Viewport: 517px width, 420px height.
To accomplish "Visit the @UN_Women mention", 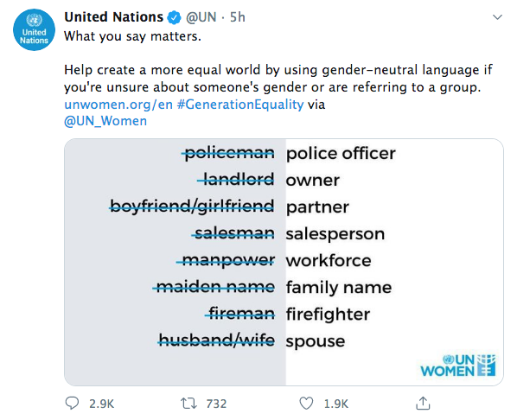I will pos(105,121).
